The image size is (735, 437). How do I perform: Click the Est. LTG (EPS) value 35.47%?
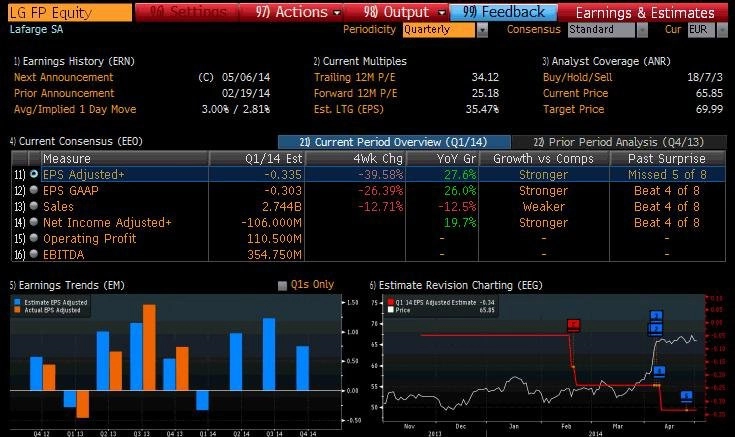pos(482,109)
